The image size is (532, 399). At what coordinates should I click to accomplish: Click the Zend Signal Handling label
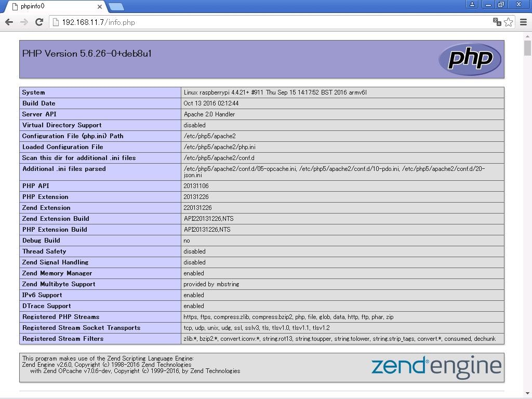click(55, 262)
